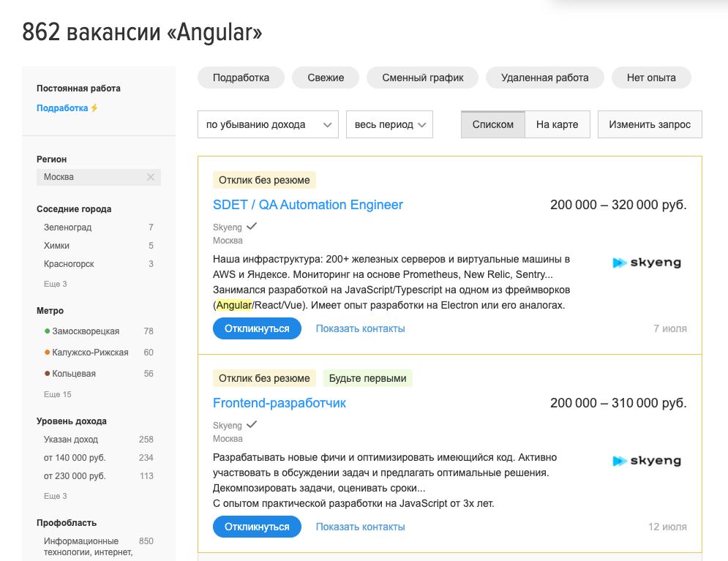The image size is (728, 561).
Task: Click Откликнуться on the SDET vacancy
Action: [257, 328]
